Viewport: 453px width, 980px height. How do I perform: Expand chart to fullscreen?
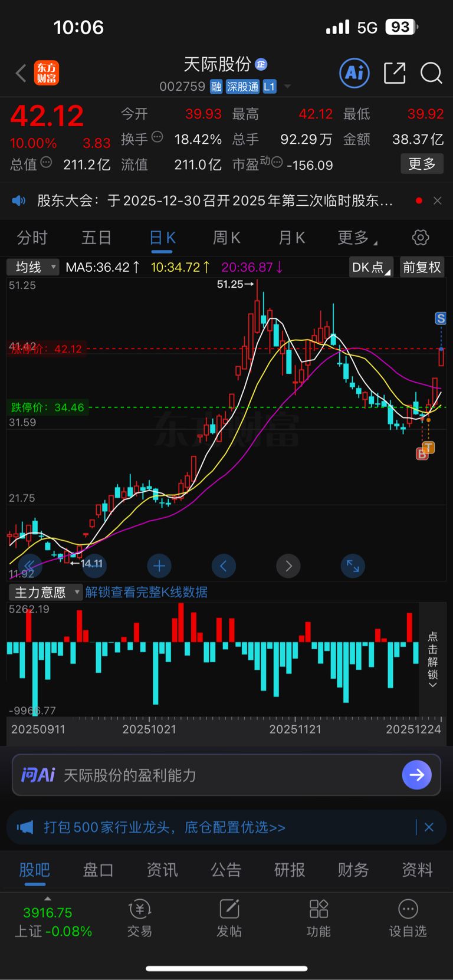coord(353,566)
